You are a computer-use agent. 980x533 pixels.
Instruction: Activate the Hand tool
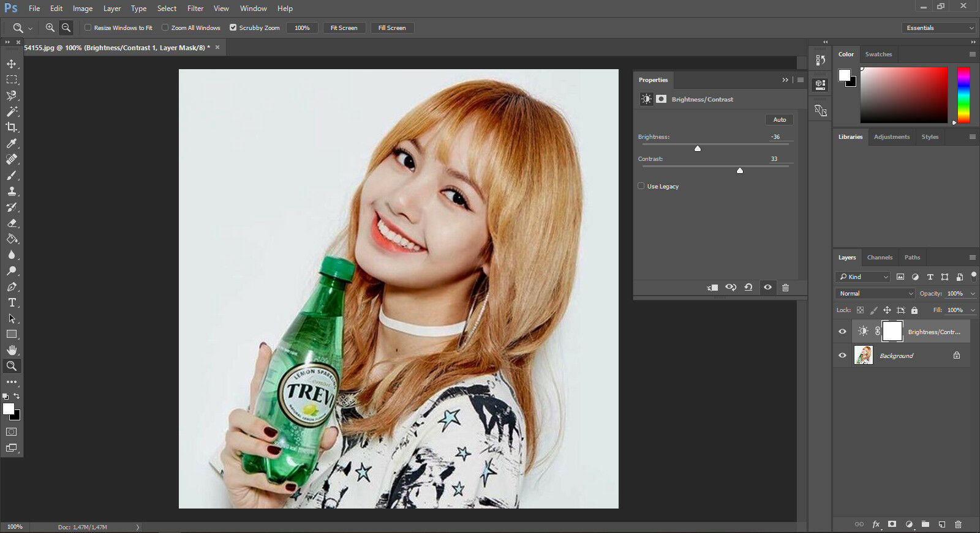[x=12, y=350]
